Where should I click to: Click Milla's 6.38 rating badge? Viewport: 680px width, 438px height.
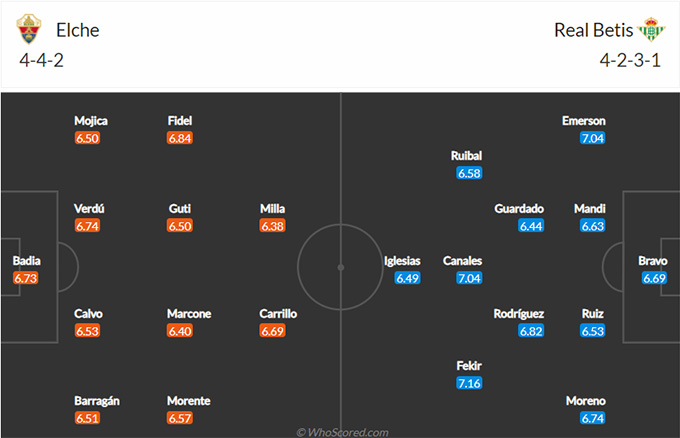click(x=272, y=226)
